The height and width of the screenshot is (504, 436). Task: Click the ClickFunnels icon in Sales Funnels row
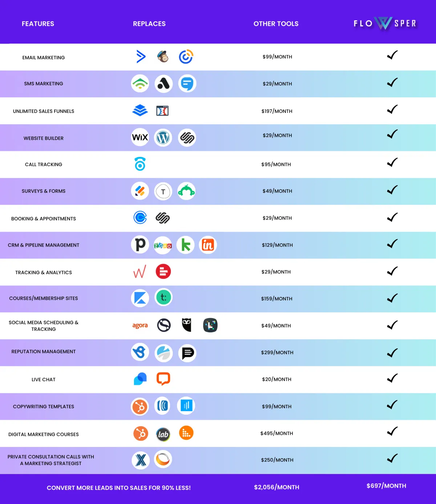162,111
